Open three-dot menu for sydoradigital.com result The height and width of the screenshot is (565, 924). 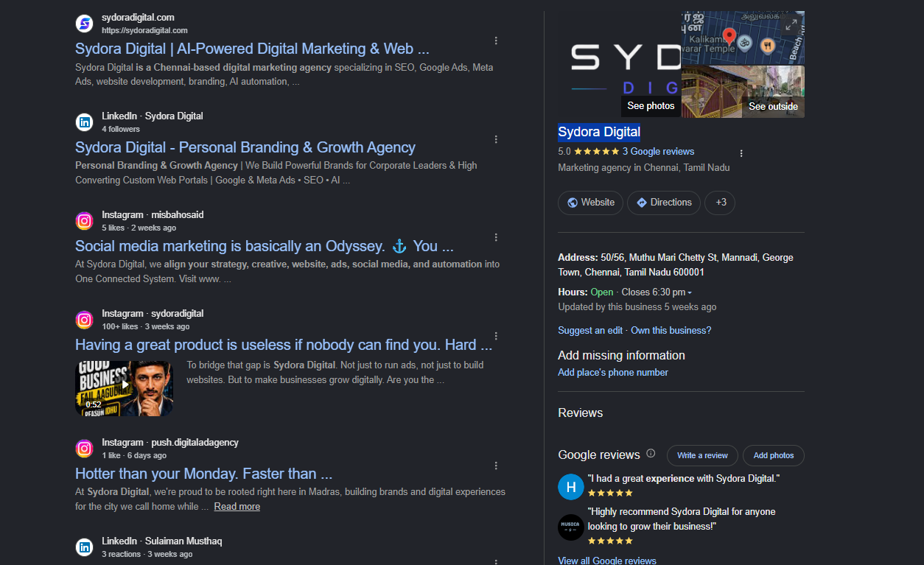(496, 41)
